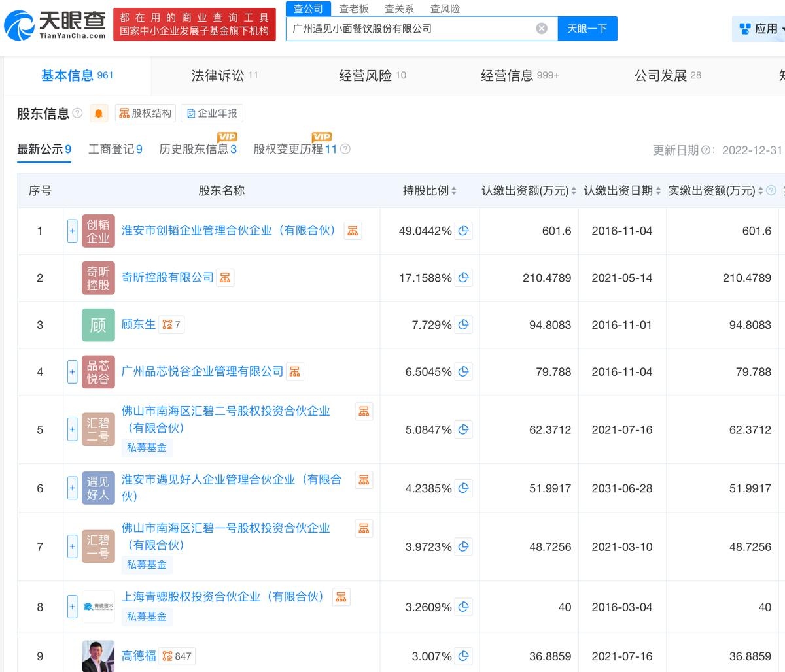Open the 顾东生 shareholder link
Image resolution: width=785 pixels, height=672 pixels.
coord(139,325)
